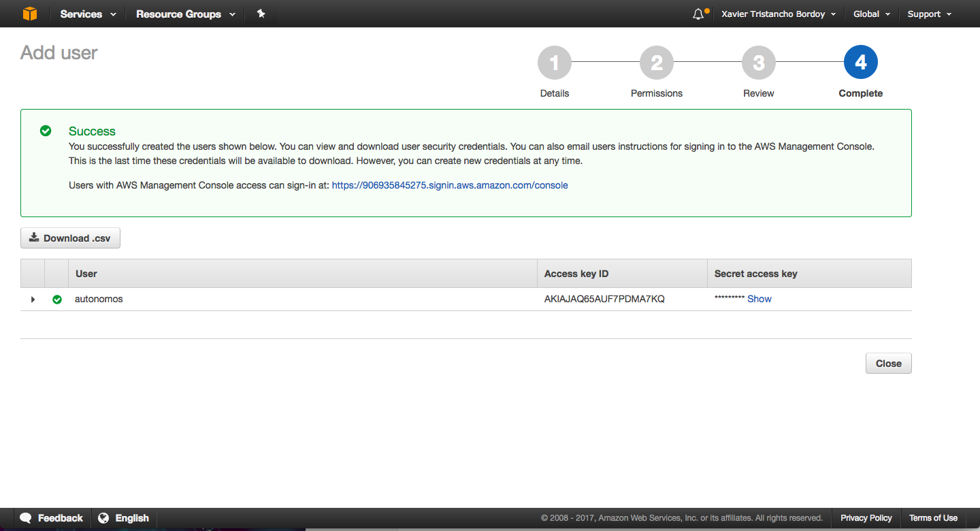This screenshot has height=531, width=980.
Task: Open the Resource Groups dropdown
Action: click(186, 14)
